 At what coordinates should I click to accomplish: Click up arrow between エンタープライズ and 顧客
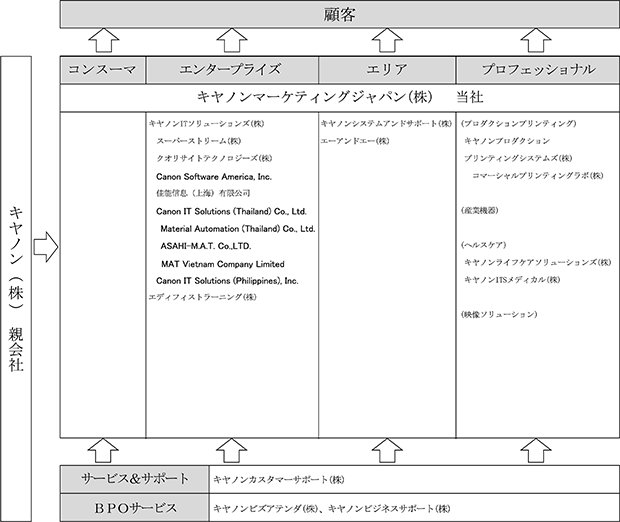tap(232, 40)
